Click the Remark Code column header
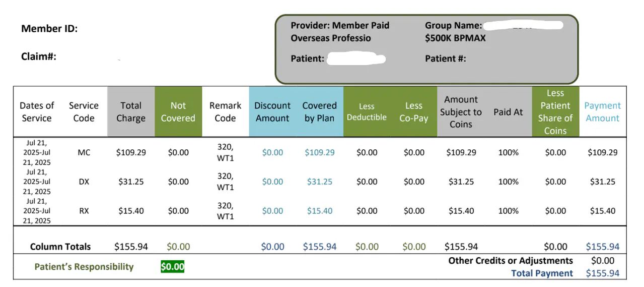The image size is (644, 287). 225,112
